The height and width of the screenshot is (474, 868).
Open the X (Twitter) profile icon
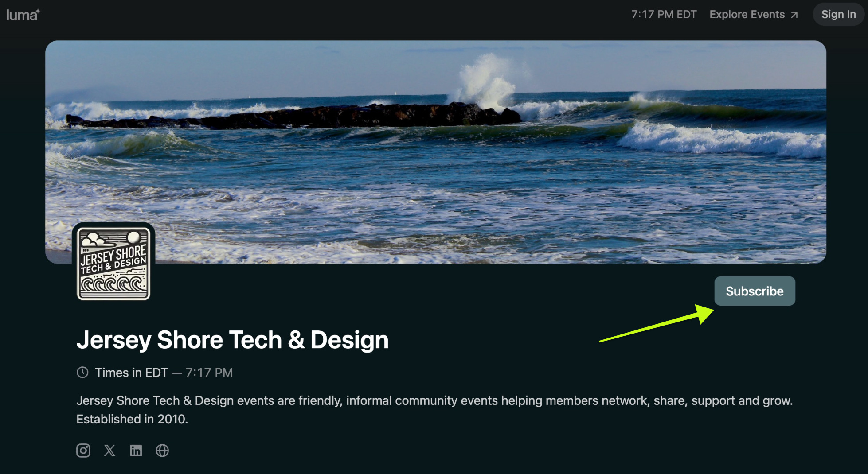[x=109, y=451]
